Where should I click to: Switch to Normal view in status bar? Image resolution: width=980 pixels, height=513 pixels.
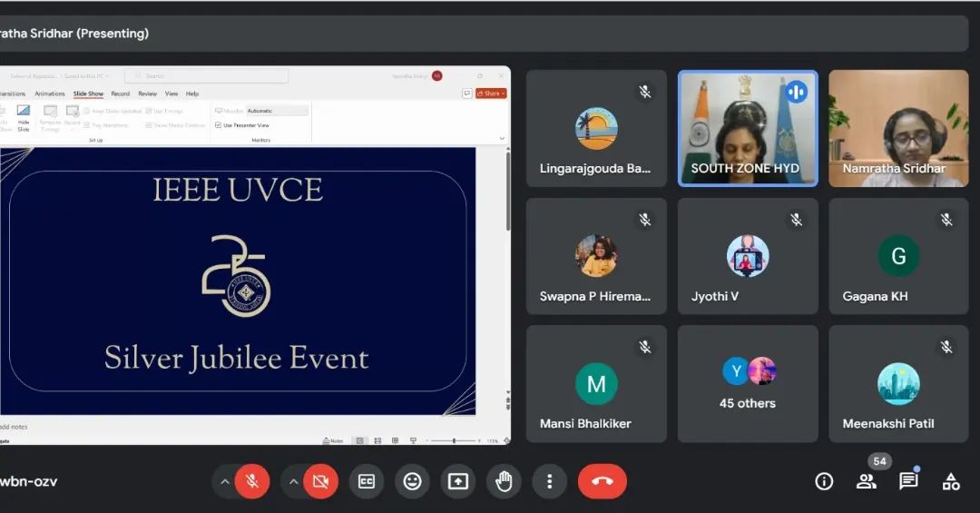point(360,440)
